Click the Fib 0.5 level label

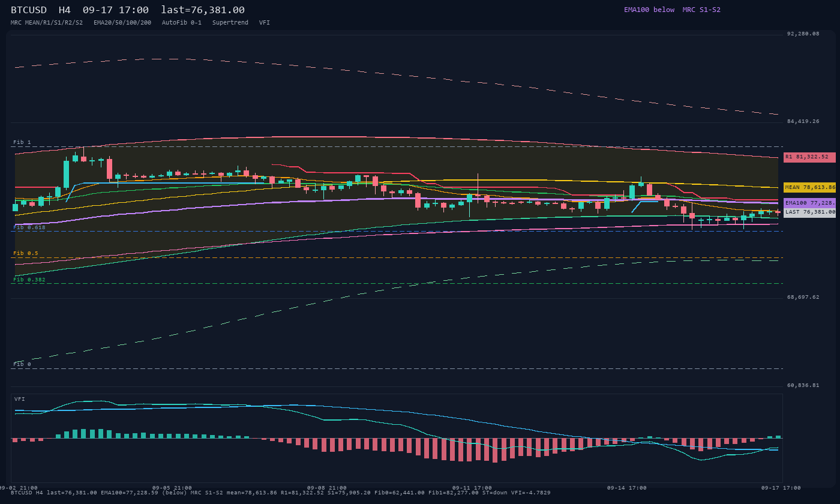coord(26,253)
